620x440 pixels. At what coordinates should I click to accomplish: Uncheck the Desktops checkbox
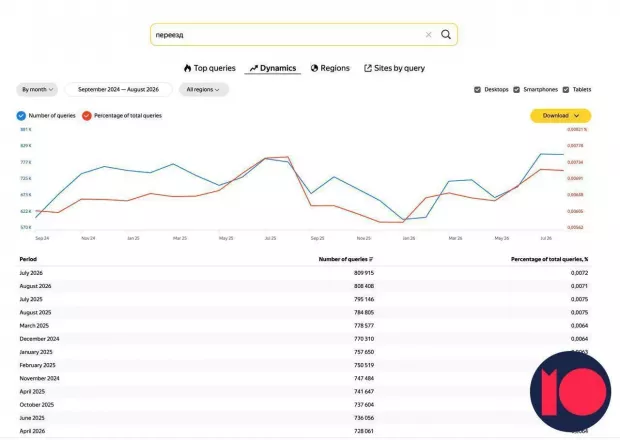[x=477, y=90]
